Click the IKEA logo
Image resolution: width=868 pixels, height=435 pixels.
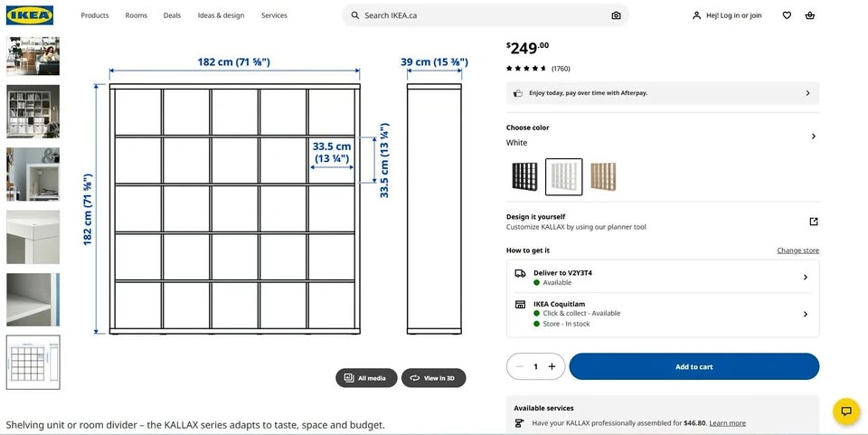(x=30, y=15)
